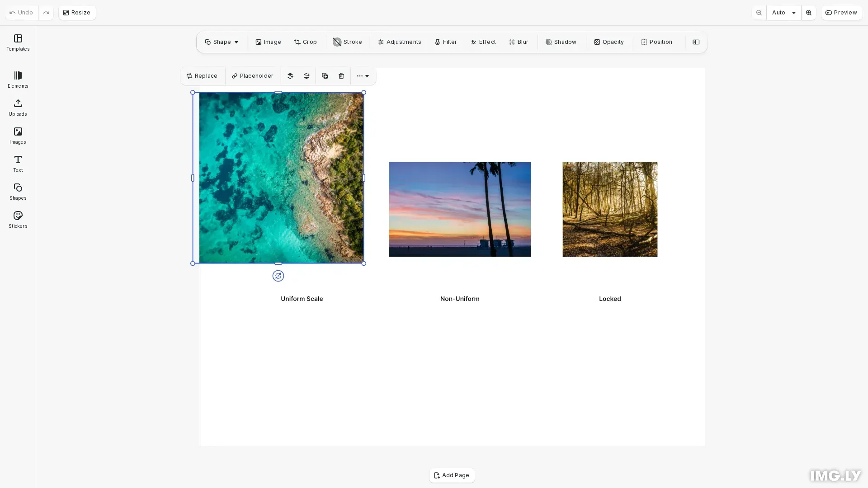Click the rotate handle below ocean image
Screen dimensions: 868x488
coord(278,276)
